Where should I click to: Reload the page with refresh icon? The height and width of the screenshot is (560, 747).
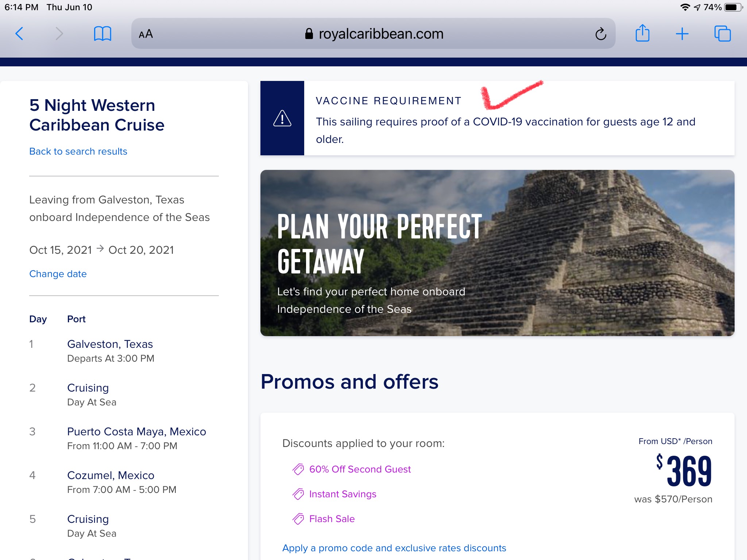tap(600, 34)
